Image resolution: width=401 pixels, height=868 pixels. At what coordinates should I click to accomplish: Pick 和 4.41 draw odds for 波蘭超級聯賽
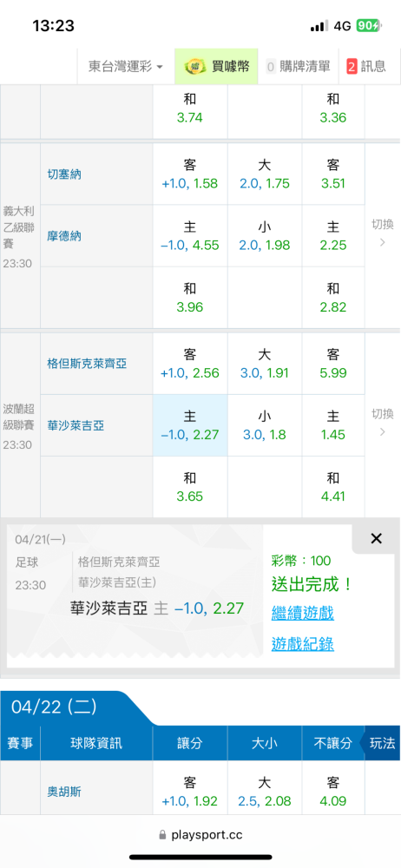[x=333, y=487]
